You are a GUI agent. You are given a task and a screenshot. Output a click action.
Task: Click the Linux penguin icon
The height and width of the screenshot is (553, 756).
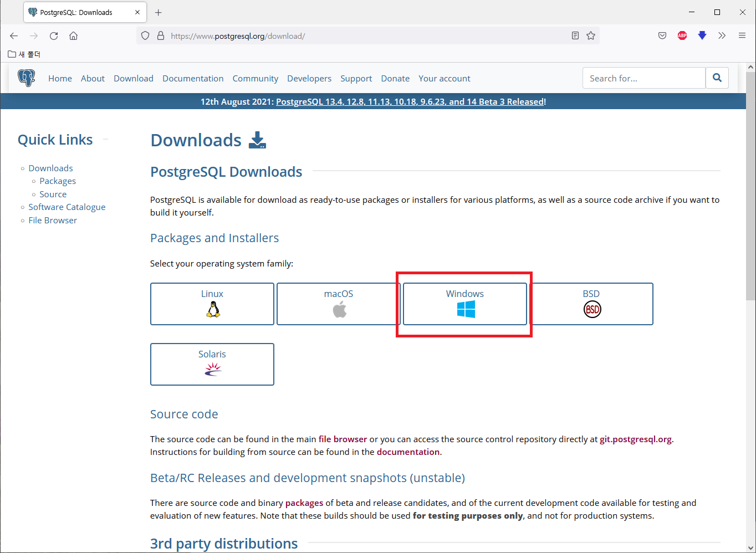click(x=213, y=309)
